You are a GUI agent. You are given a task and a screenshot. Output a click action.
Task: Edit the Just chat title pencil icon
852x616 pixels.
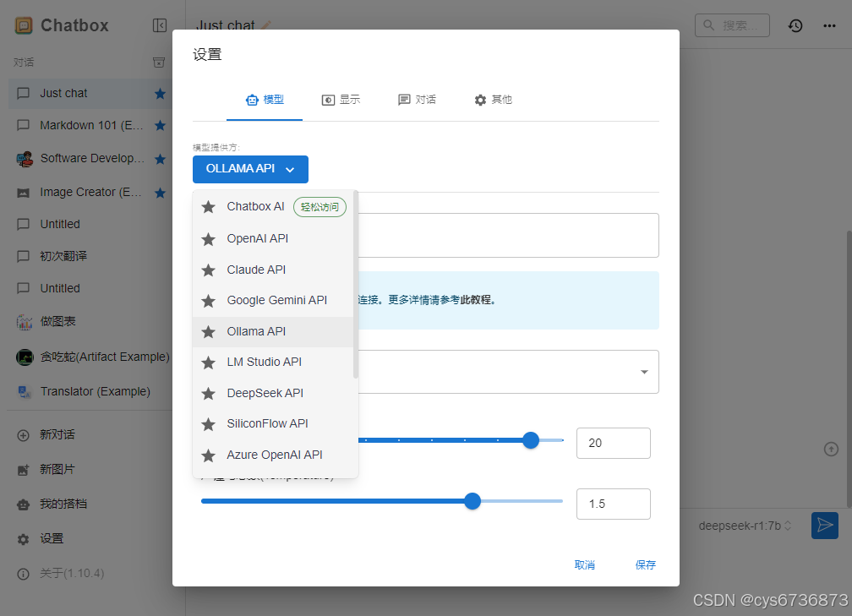(265, 25)
